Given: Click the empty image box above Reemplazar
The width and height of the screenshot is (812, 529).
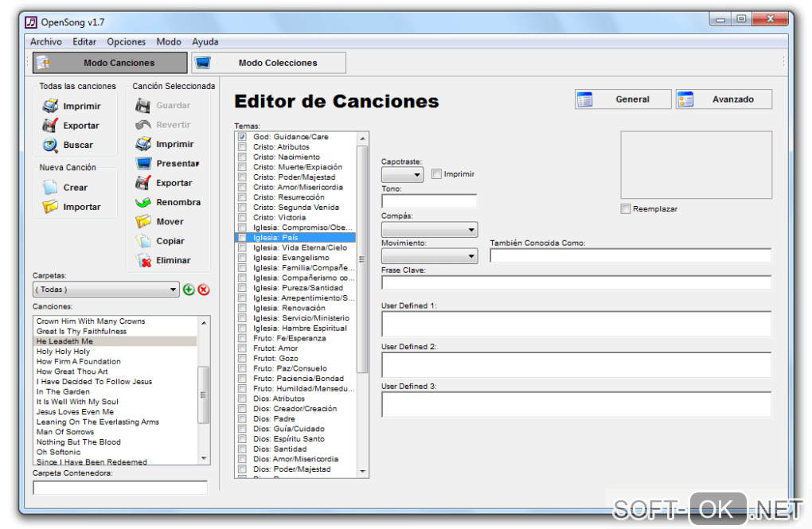Looking at the screenshot, I should point(697,165).
